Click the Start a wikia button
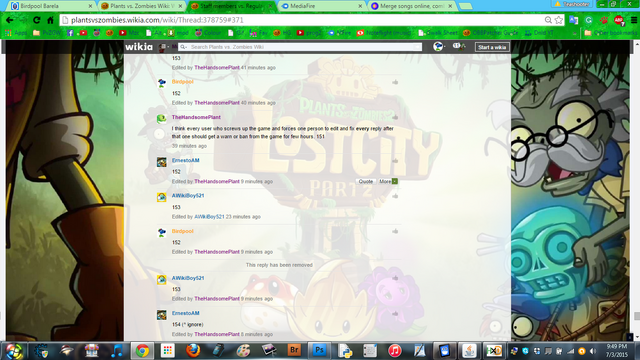The image size is (640, 360). coord(492,47)
